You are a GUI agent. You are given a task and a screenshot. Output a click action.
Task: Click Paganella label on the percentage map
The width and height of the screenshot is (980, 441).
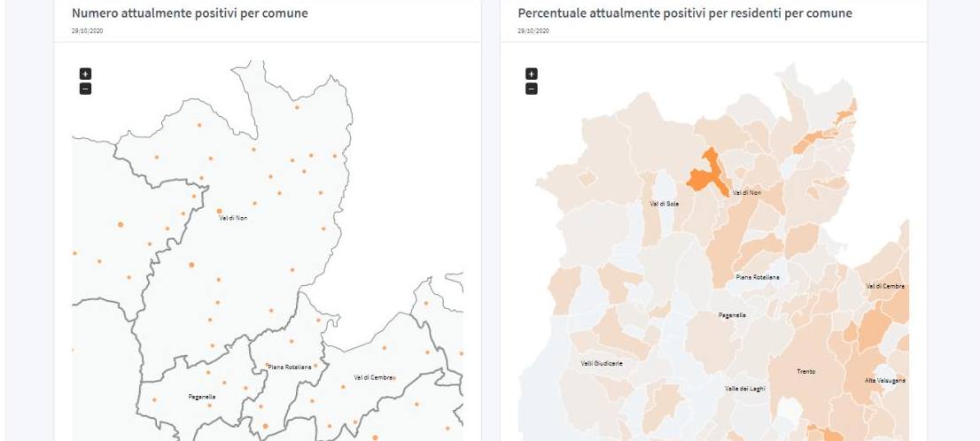[x=731, y=314]
